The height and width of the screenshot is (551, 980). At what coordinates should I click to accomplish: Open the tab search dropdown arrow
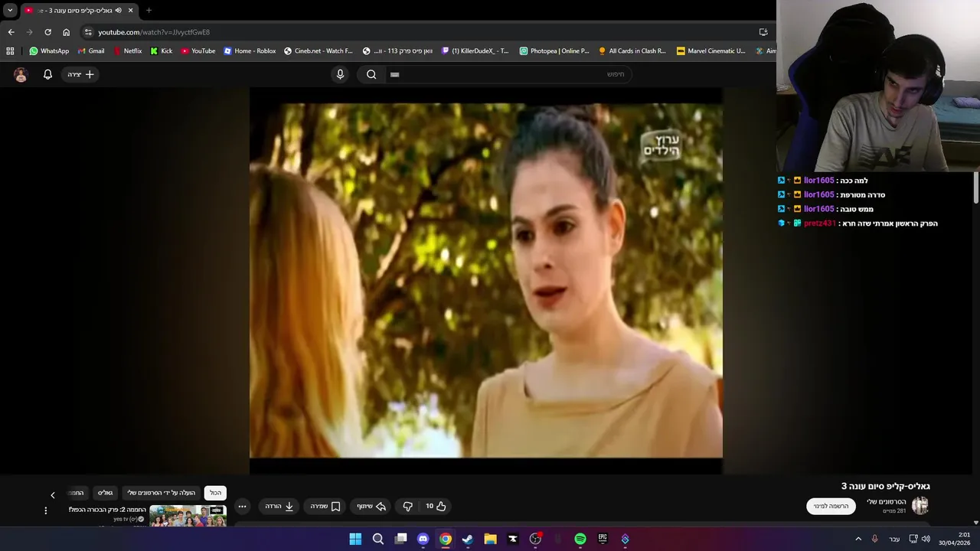10,10
